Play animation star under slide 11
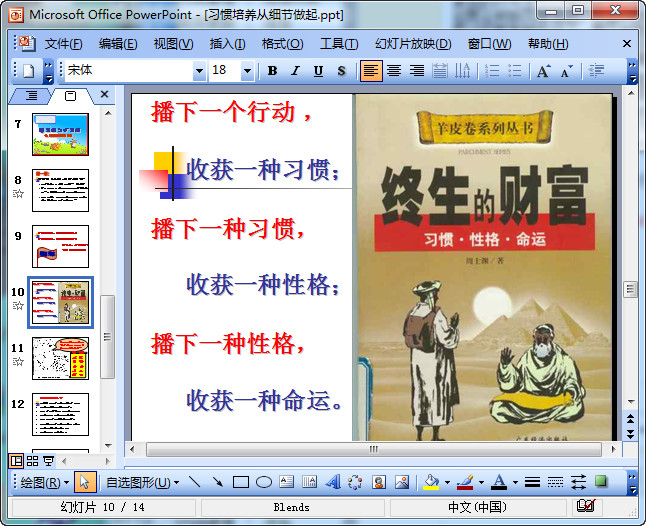This screenshot has height=526, width=646. tap(18, 362)
